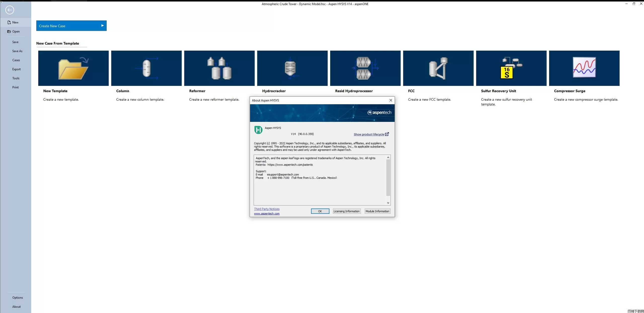Expand the Create New Case arrow
Image resolution: width=644 pixels, height=313 pixels.
tap(102, 26)
